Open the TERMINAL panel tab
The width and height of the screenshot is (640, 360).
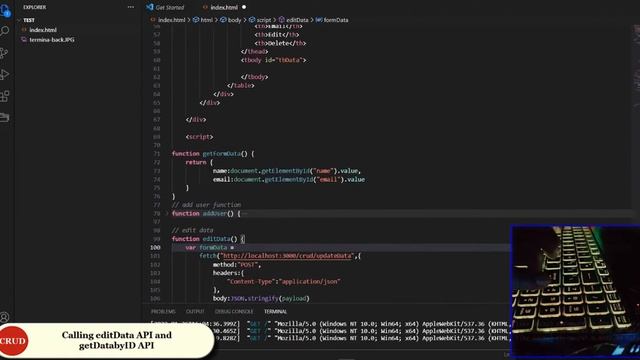pos(275,311)
